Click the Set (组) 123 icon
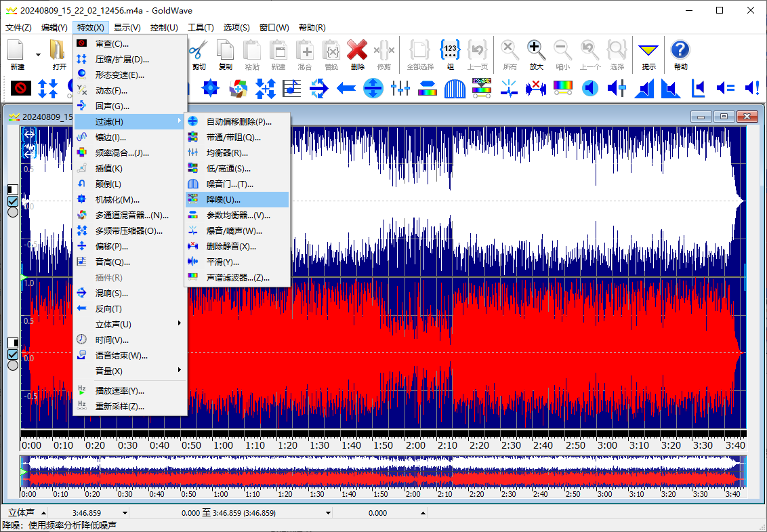Viewport: 767px width, 532px height. 451,50
